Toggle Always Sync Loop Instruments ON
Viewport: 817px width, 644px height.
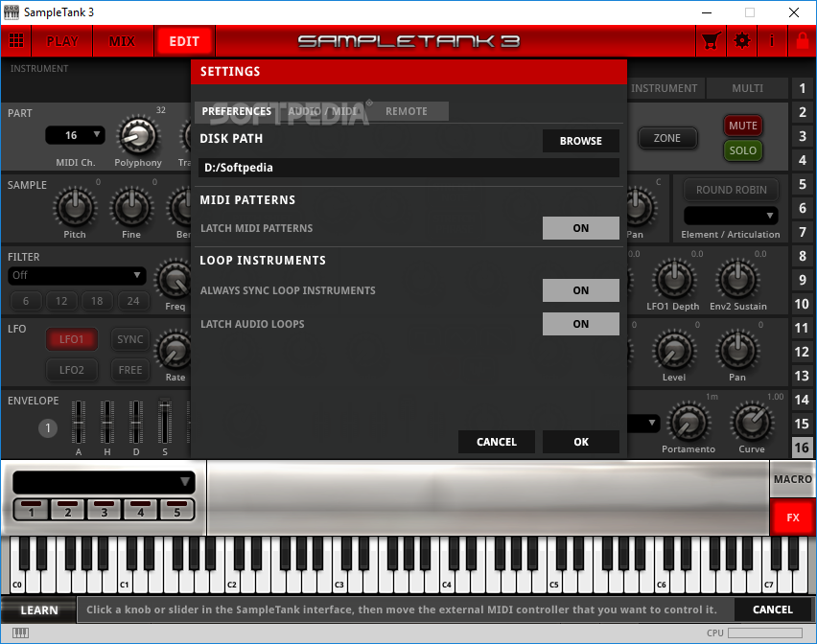[x=580, y=290]
